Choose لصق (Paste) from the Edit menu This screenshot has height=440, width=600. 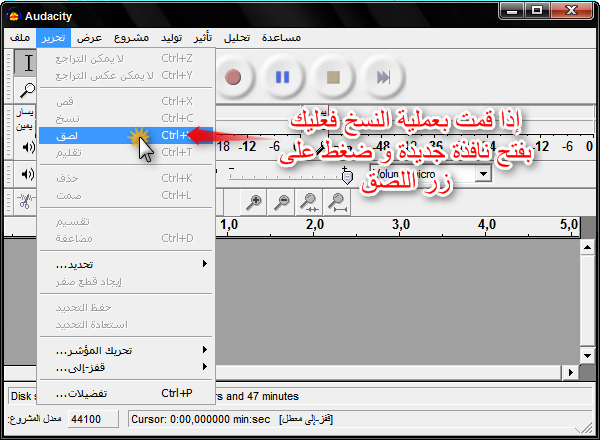pyautogui.click(x=126, y=135)
